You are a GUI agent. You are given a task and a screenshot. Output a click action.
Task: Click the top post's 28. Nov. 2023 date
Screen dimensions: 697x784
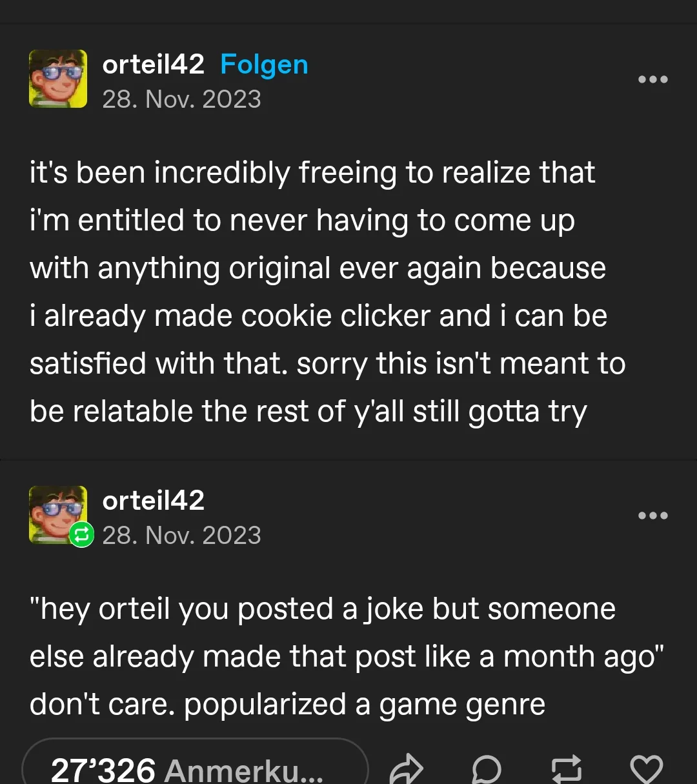[181, 99]
